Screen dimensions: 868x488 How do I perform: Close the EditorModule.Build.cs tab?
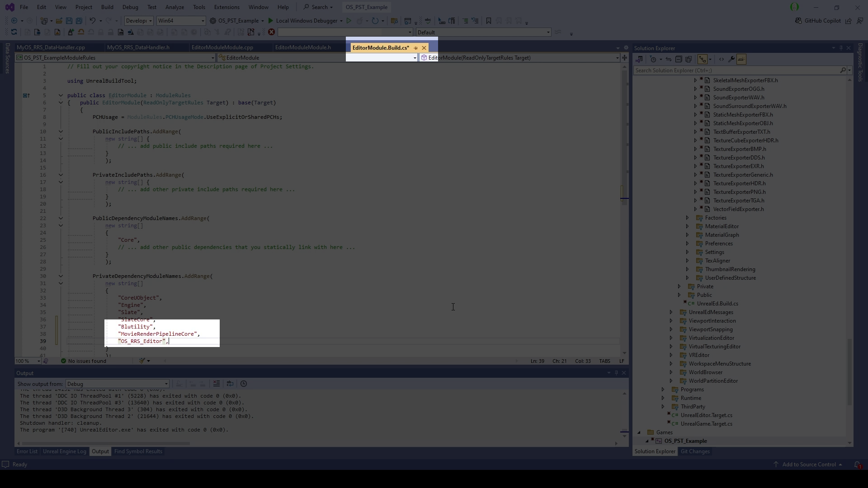424,48
